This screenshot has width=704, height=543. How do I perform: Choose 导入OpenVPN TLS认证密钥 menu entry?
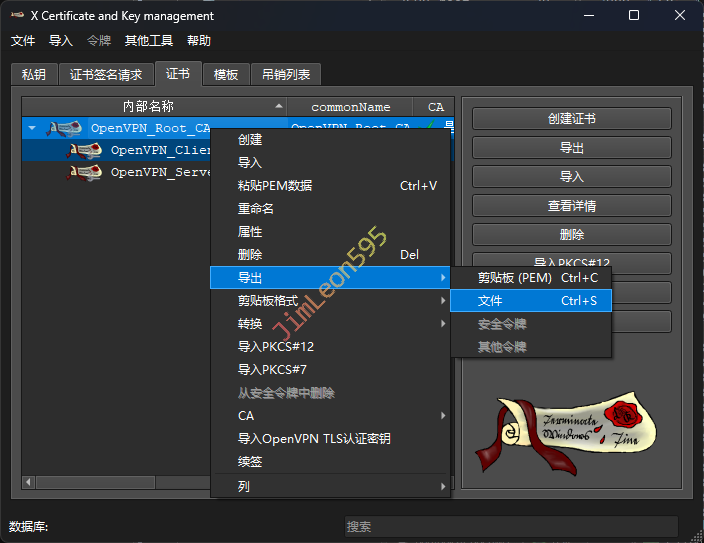coord(314,439)
